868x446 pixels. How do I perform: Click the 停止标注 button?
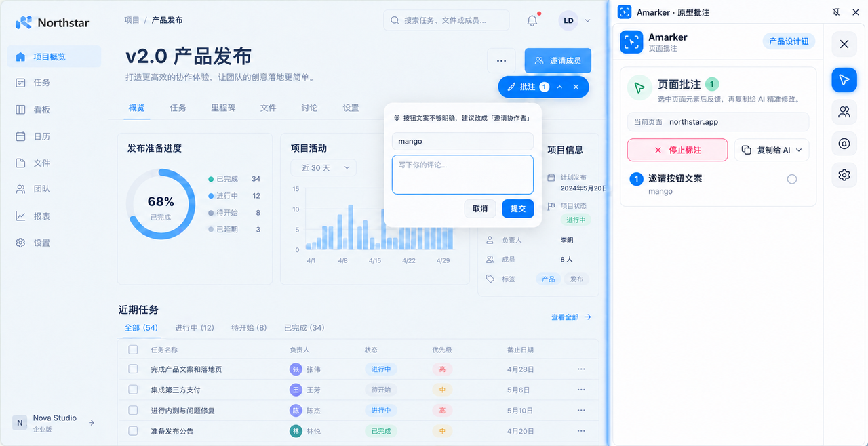tap(677, 150)
